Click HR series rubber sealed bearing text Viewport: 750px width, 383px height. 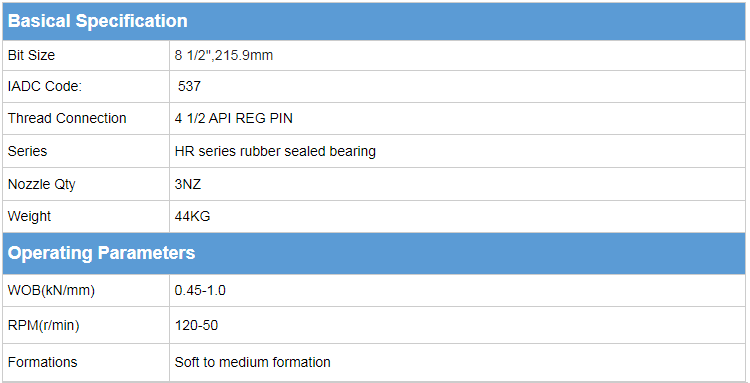pyautogui.click(x=275, y=151)
